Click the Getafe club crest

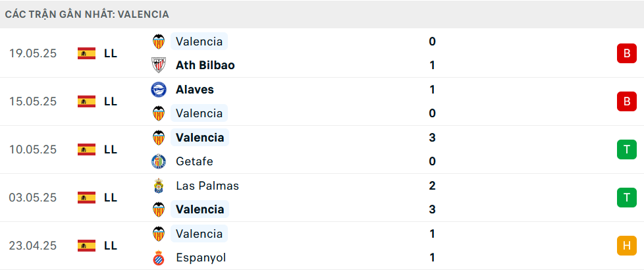pos(159,161)
